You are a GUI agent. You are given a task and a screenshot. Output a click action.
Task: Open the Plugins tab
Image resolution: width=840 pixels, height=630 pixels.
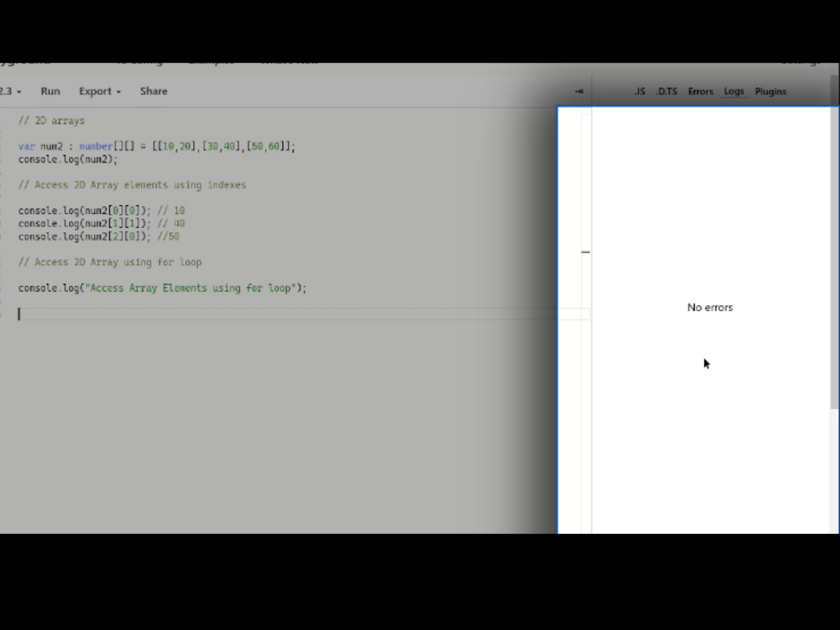click(770, 91)
